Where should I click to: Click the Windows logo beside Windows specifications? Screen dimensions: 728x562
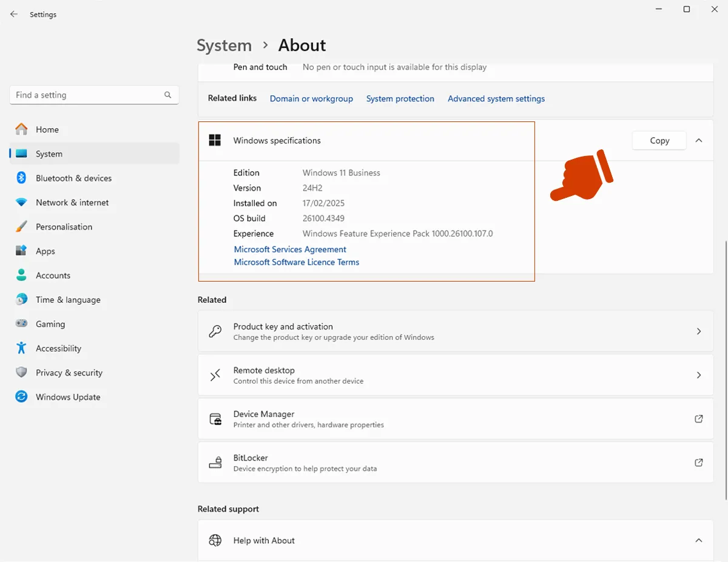click(215, 140)
